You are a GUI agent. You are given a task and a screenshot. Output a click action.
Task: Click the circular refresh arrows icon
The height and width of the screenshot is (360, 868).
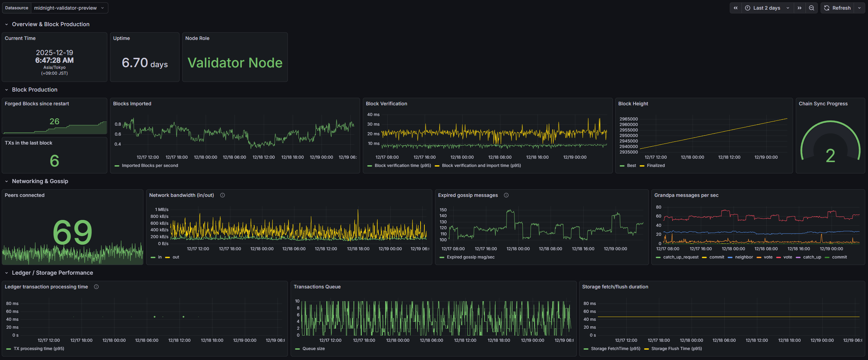pyautogui.click(x=826, y=8)
